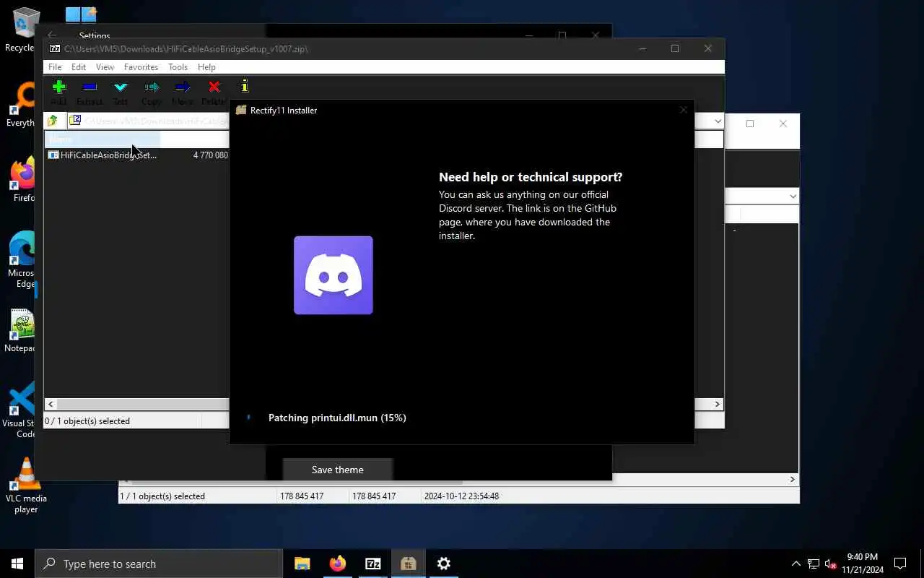Click the Windows Start button
924x578 pixels.
click(17, 564)
